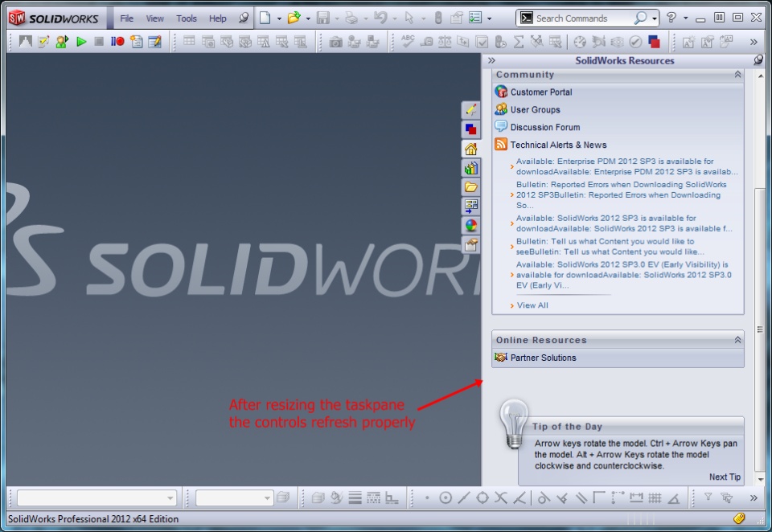Open File Explorer folder tab in task pane
Screen dimensions: 772x532
point(470,187)
